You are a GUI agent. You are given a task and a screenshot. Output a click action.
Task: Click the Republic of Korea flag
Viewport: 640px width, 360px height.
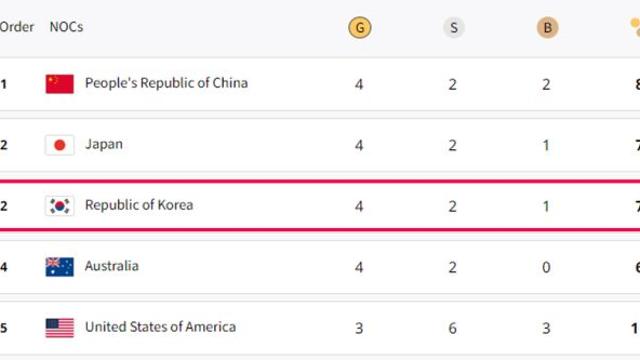[60, 206]
